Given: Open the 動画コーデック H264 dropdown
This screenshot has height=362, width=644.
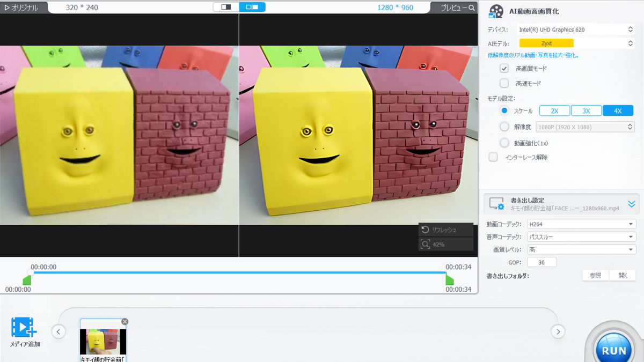Looking at the screenshot, I should click(581, 224).
